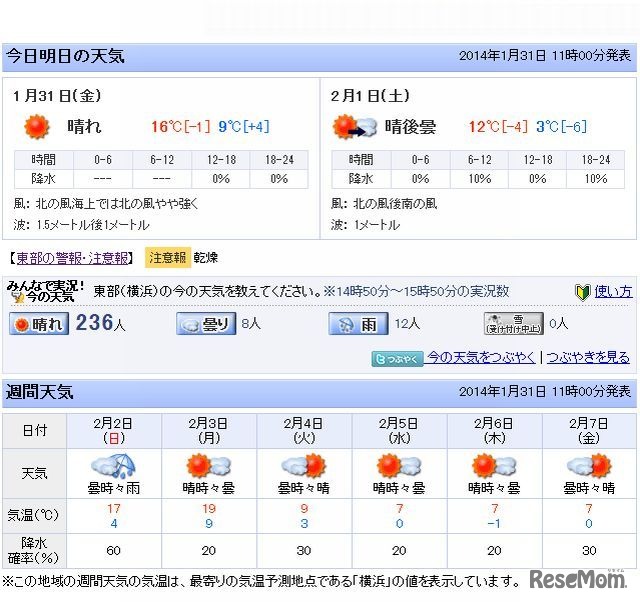Click the 週間天気 header

point(40,392)
